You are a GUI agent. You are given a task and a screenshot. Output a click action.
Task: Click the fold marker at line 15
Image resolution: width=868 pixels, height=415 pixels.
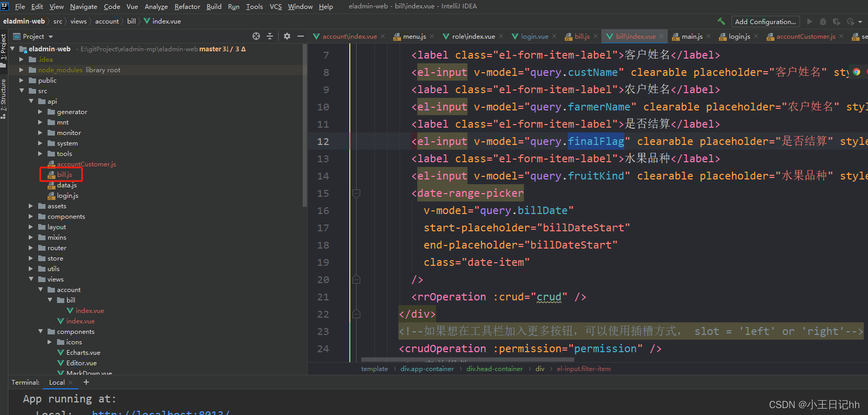pyautogui.click(x=356, y=193)
